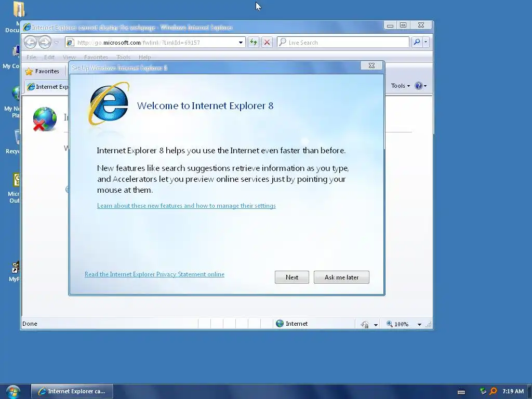Click the 100% zoom level button
Viewport: 532px width, 399px height.
click(x=397, y=324)
